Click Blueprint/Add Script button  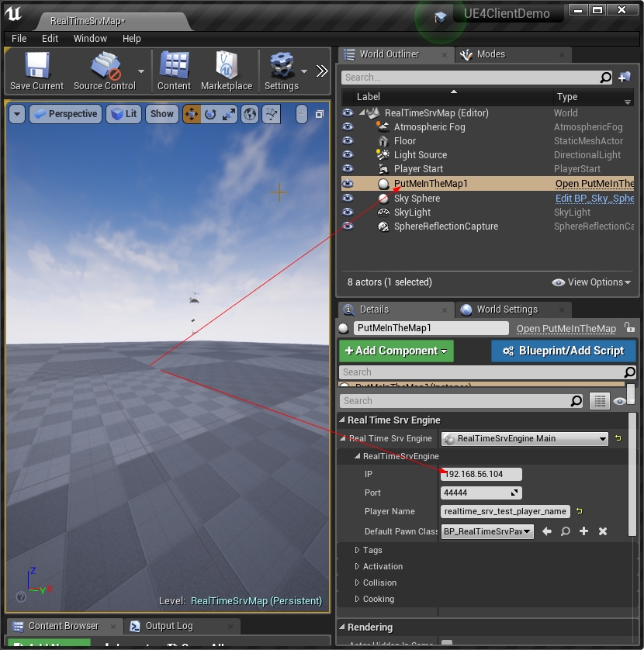pyautogui.click(x=563, y=351)
